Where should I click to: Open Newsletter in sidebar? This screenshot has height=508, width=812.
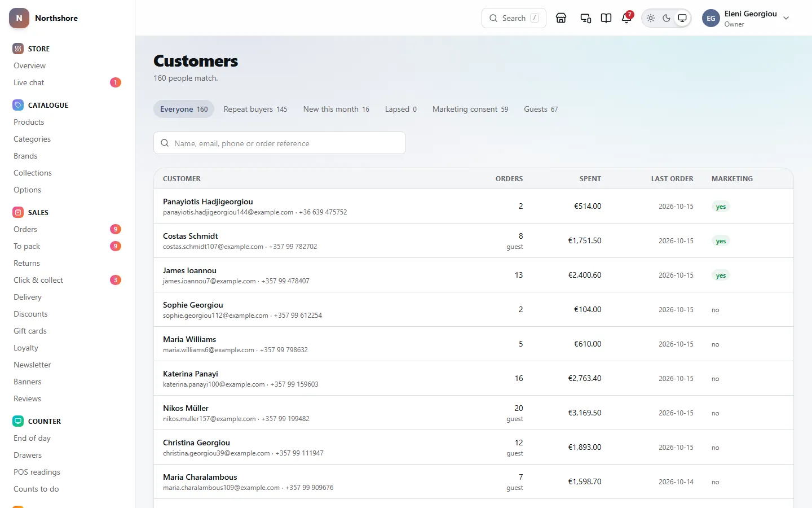coord(67,365)
